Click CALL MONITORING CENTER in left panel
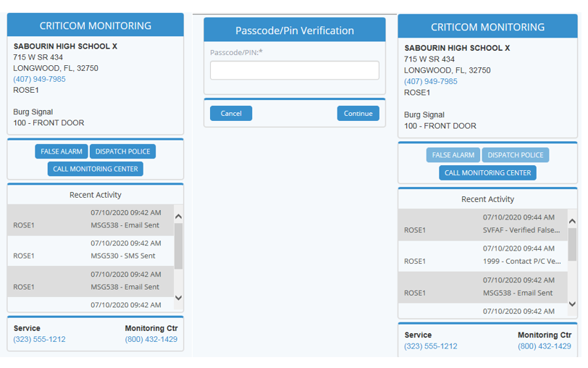This screenshot has width=588, height=368. point(96,170)
